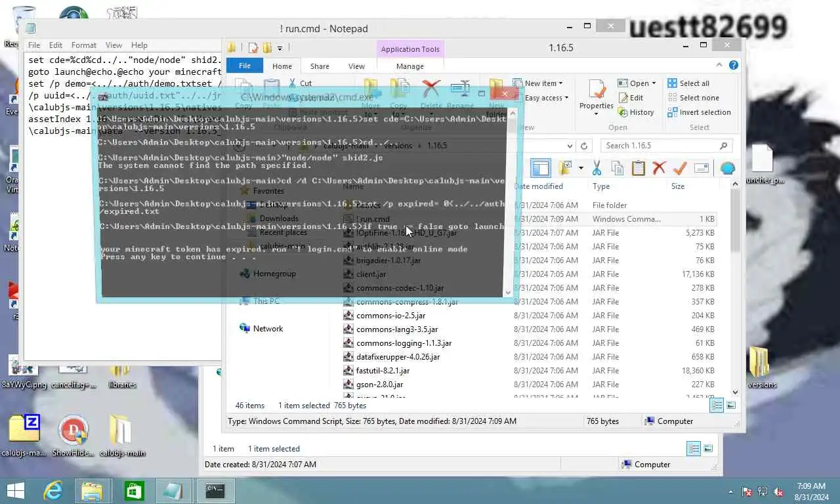Switch to large icons view in 1.16.5 window
840x504 pixels.
click(732, 406)
